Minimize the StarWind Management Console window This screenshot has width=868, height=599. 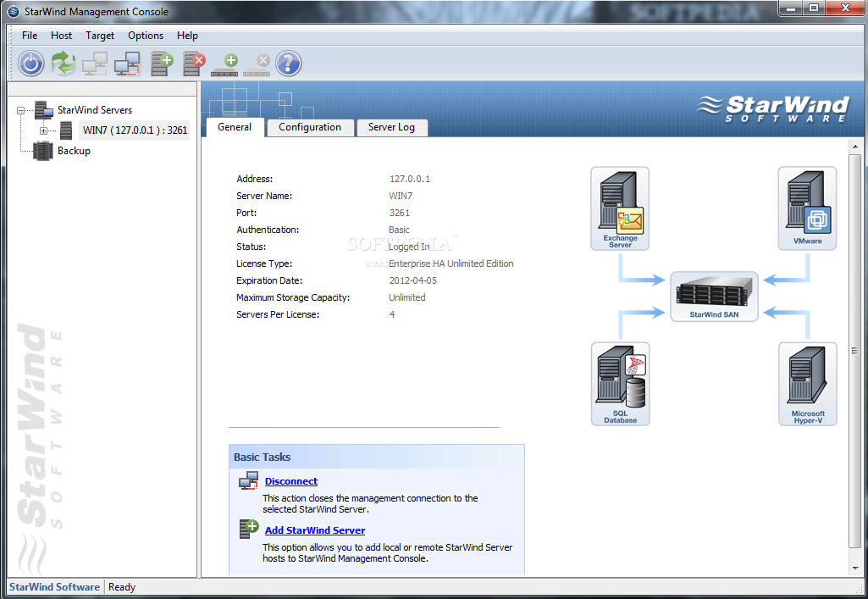(x=791, y=8)
